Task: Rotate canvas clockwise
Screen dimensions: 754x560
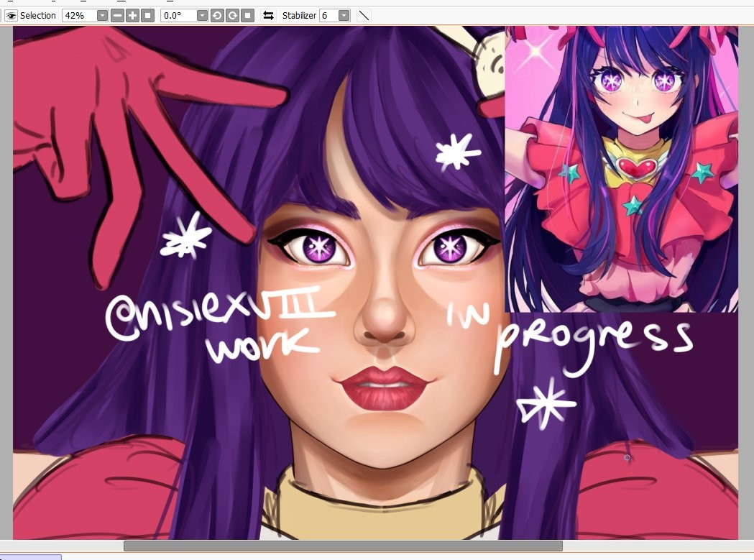Action: pos(233,15)
